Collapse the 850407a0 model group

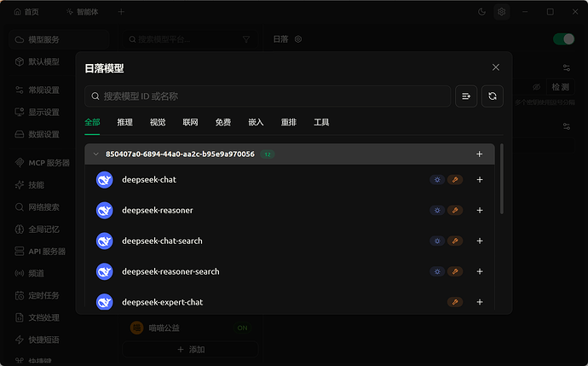(x=96, y=154)
